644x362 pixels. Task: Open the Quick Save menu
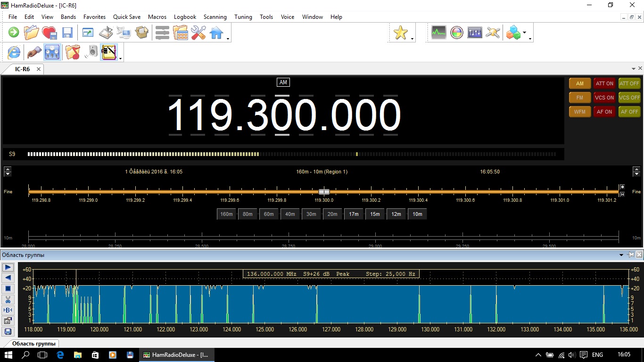point(127,16)
